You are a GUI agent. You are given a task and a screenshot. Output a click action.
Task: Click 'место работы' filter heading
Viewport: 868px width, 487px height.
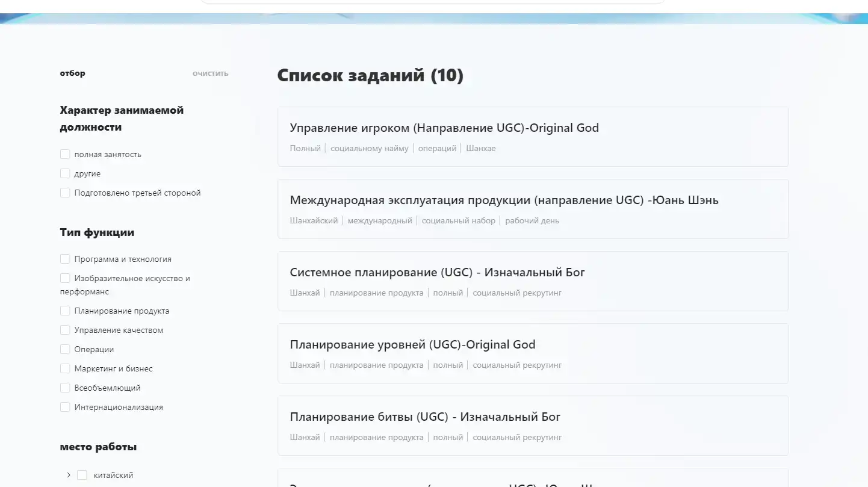point(98,447)
